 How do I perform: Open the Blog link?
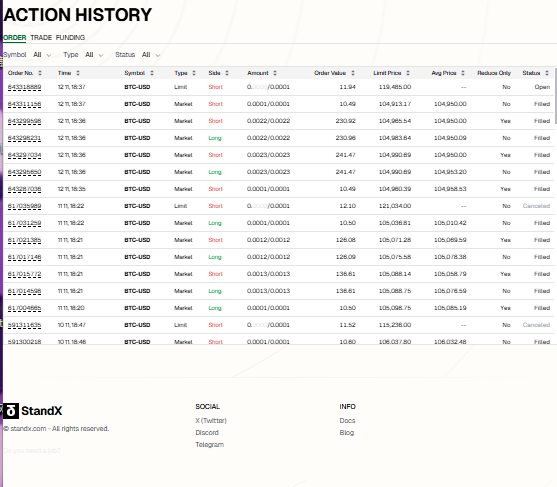[347, 433]
